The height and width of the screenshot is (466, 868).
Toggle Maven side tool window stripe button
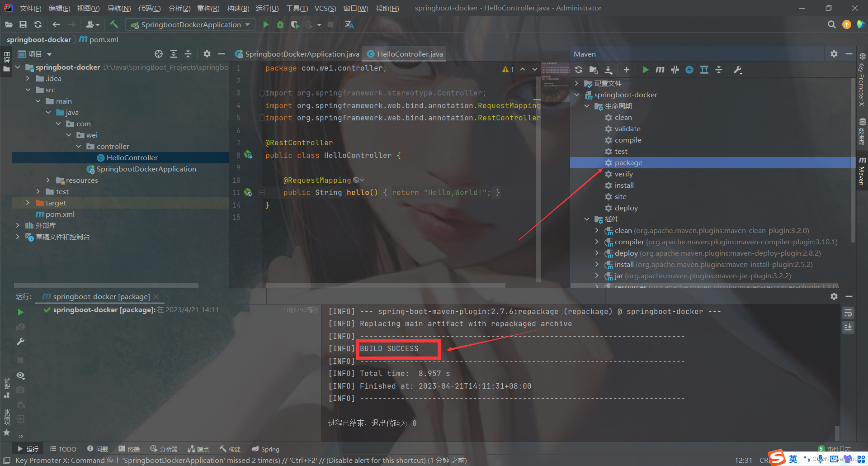(x=862, y=171)
